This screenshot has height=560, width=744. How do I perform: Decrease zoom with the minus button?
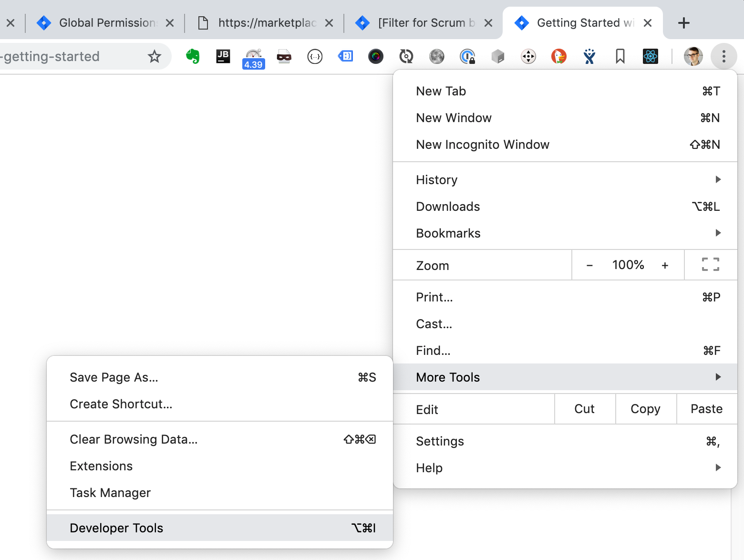coord(589,265)
